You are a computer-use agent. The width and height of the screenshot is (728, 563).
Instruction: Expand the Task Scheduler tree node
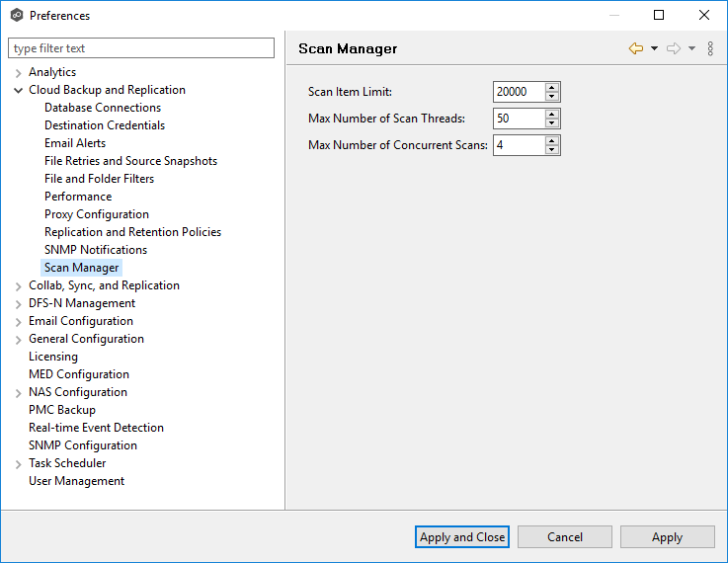[x=19, y=464]
